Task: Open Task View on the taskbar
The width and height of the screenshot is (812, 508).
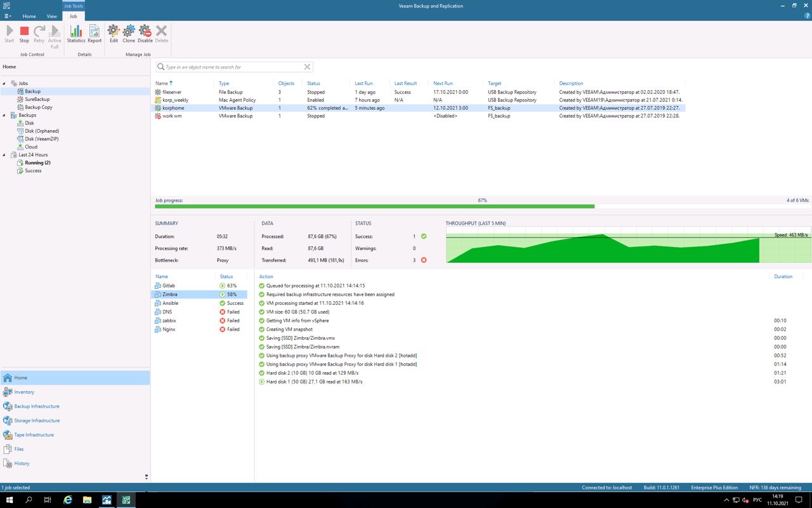Action: pyautogui.click(x=48, y=500)
